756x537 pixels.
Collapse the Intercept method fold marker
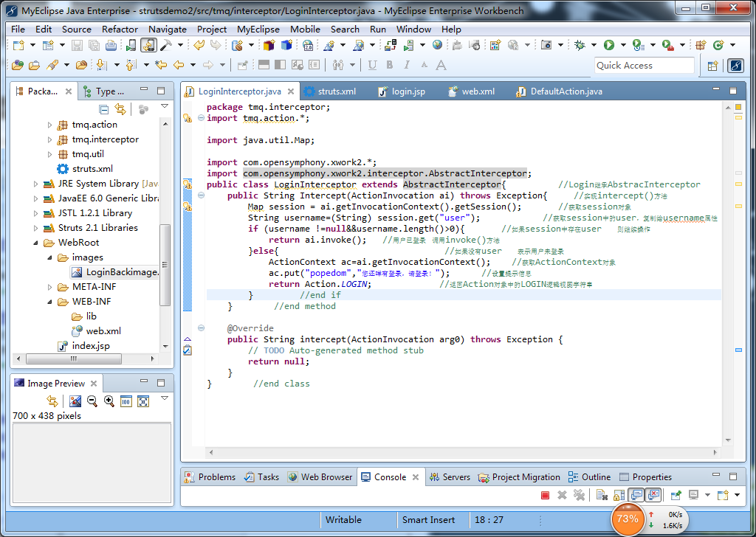pos(201,195)
